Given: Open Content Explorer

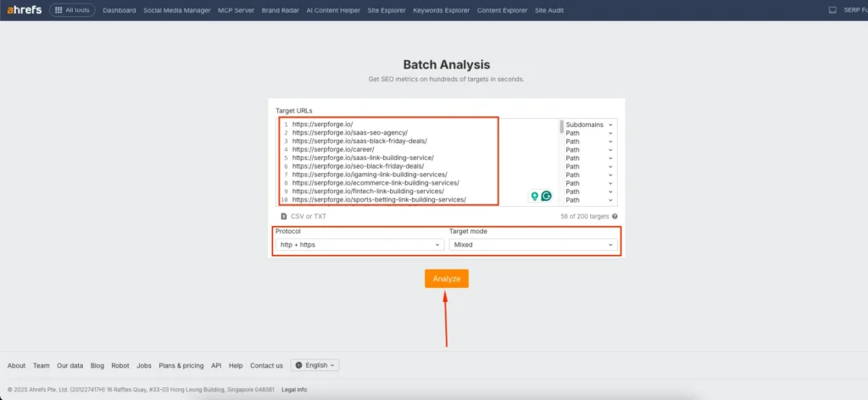Looking at the screenshot, I should [x=502, y=10].
